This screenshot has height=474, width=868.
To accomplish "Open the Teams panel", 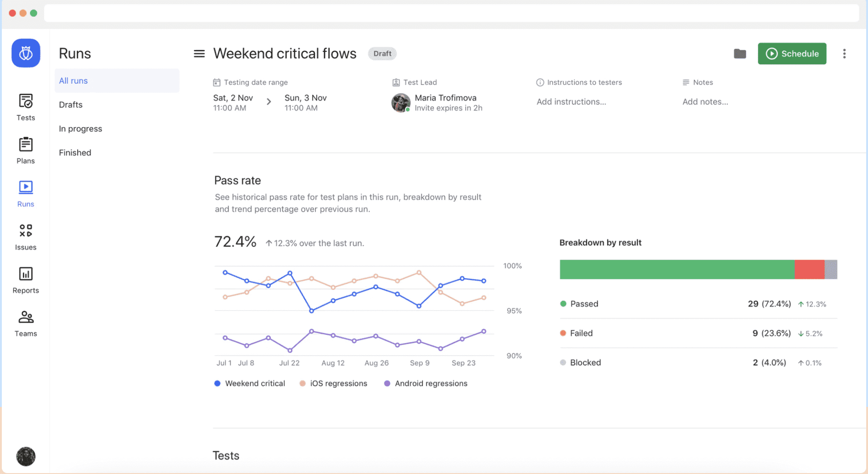I will click(25, 317).
